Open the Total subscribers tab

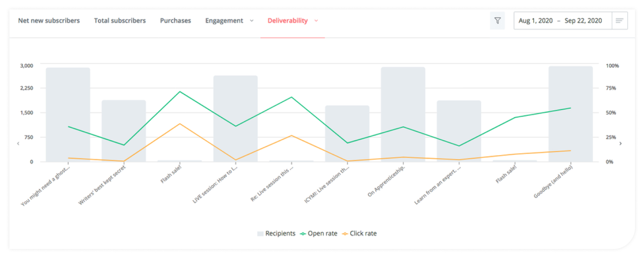120,20
